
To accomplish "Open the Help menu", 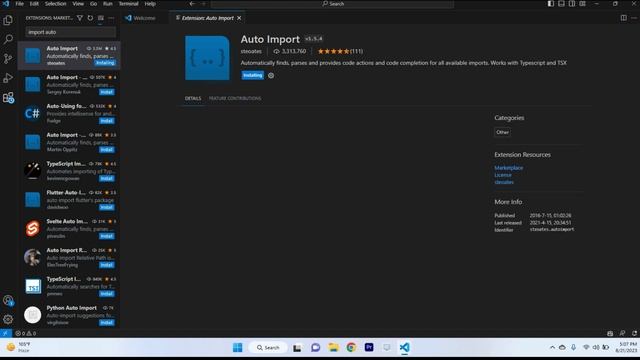I will pos(150,4).
